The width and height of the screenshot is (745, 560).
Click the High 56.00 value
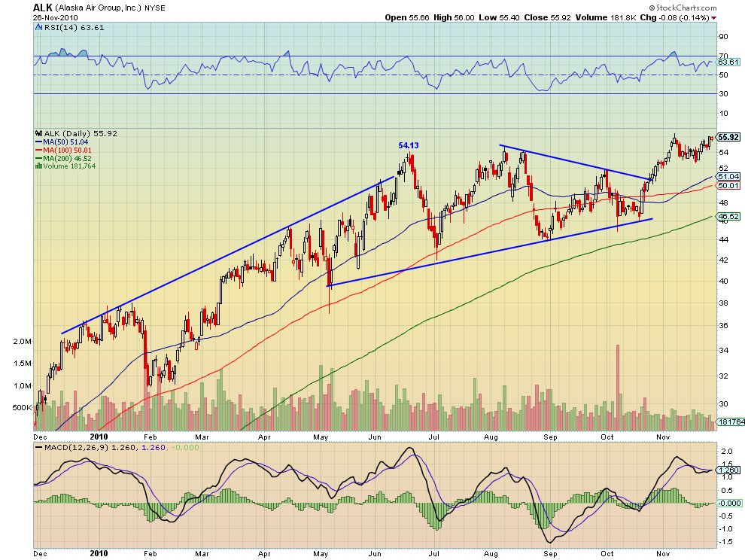pyautogui.click(x=454, y=17)
